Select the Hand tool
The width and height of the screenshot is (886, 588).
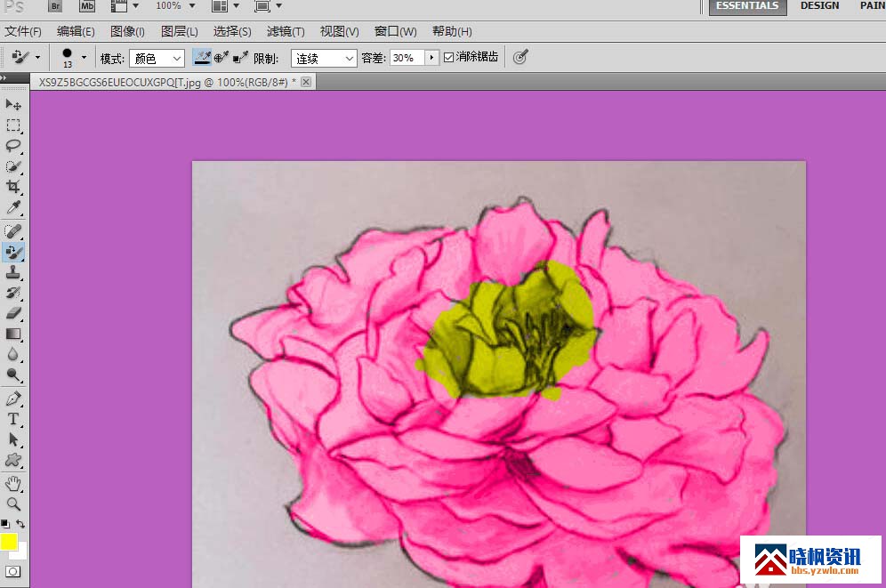(13, 484)
